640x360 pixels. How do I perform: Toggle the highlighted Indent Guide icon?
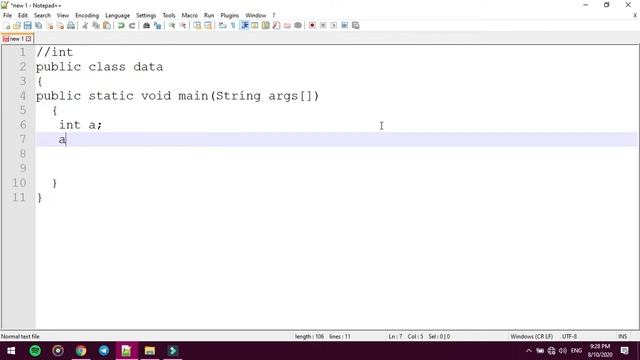pos(244,25)
